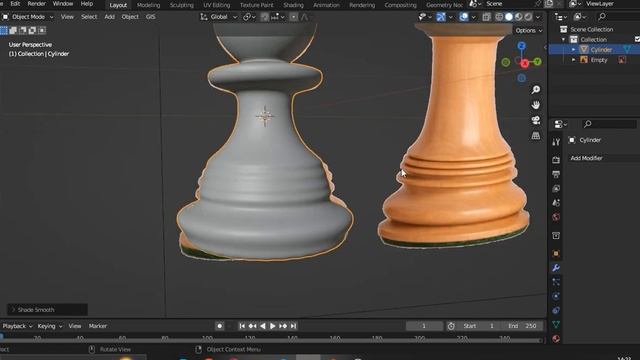
Task: Open the Physics properties tab
Action: [556, 296]
